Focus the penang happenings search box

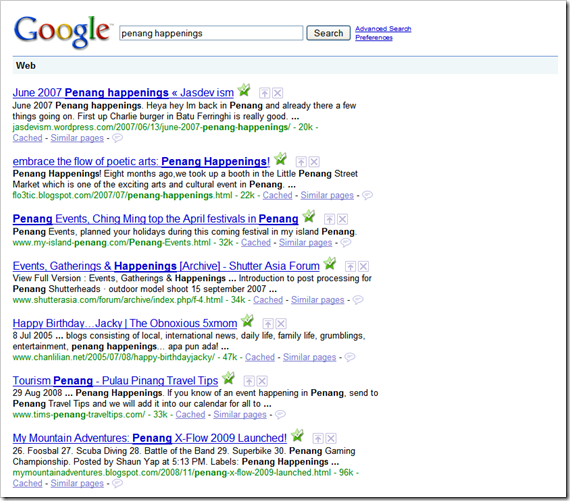[211, 33]
